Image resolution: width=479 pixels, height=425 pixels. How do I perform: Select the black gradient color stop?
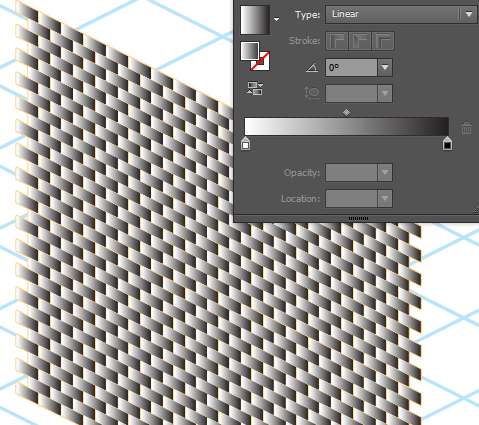[447, 143]
